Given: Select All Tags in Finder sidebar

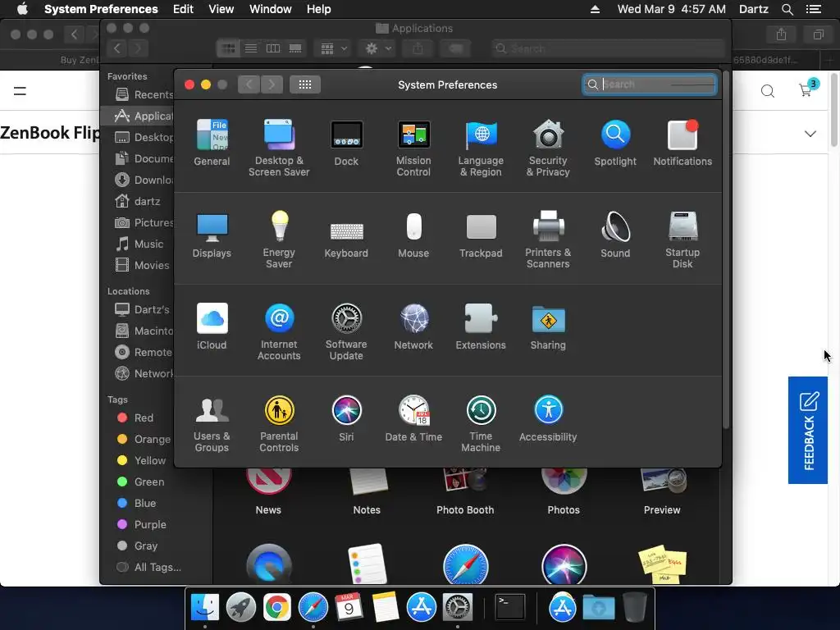Looking at the screenshot, I should click(x=150, y=568).
